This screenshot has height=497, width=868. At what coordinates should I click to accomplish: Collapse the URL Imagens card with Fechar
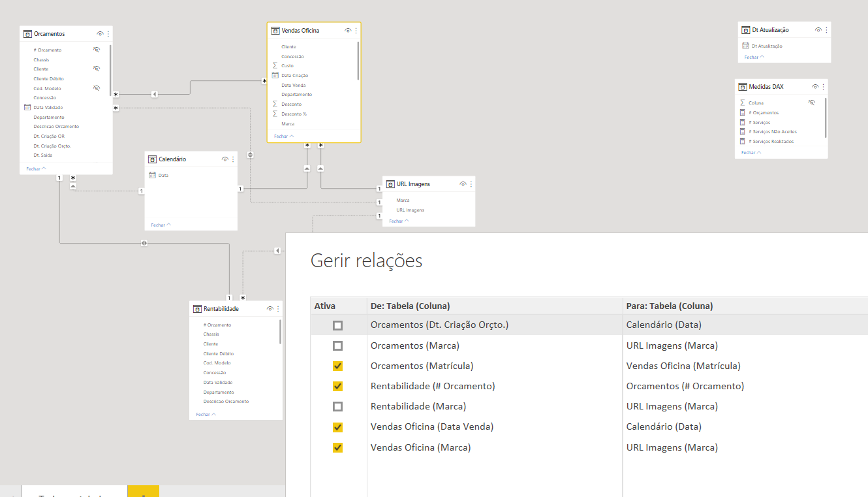coord(399,221)
